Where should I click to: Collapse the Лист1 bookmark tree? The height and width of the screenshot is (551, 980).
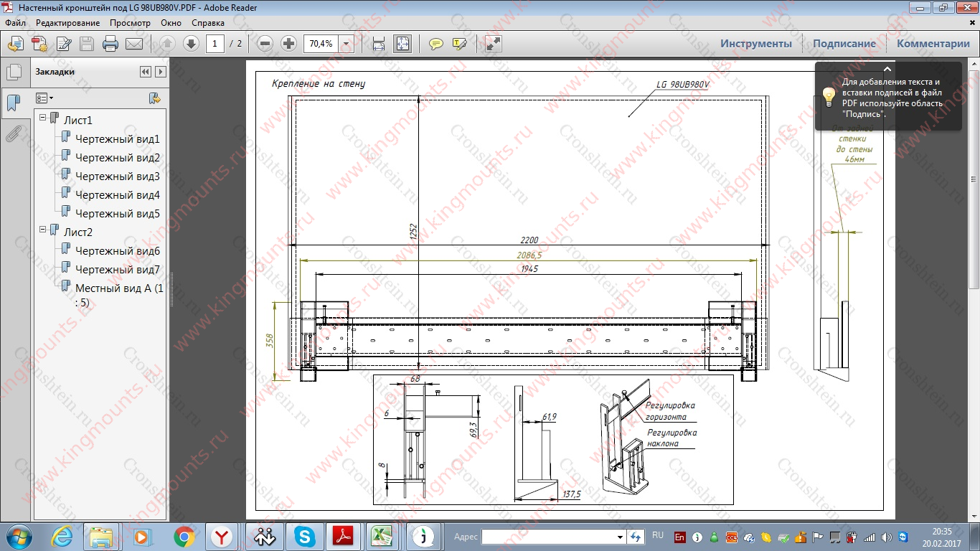43,117
